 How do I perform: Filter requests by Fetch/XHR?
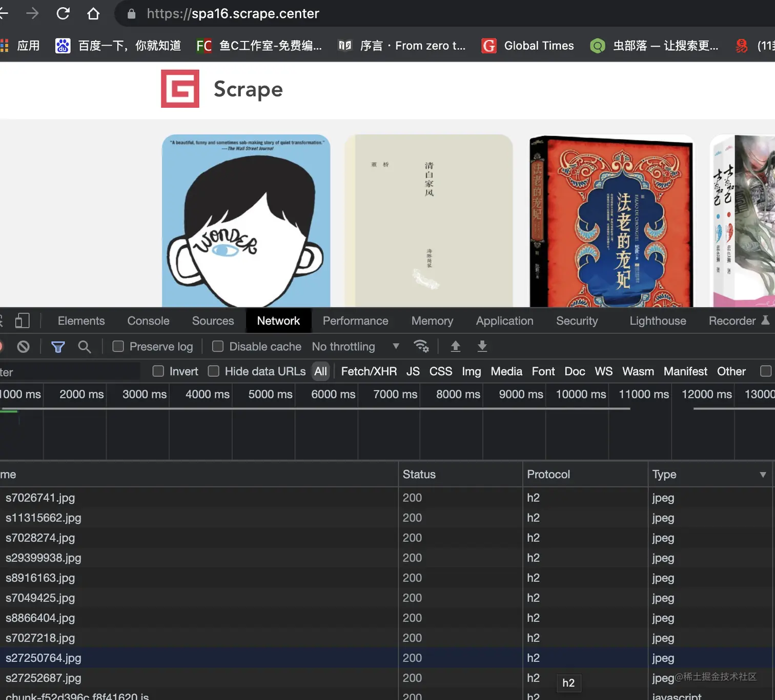pos(369,371)
